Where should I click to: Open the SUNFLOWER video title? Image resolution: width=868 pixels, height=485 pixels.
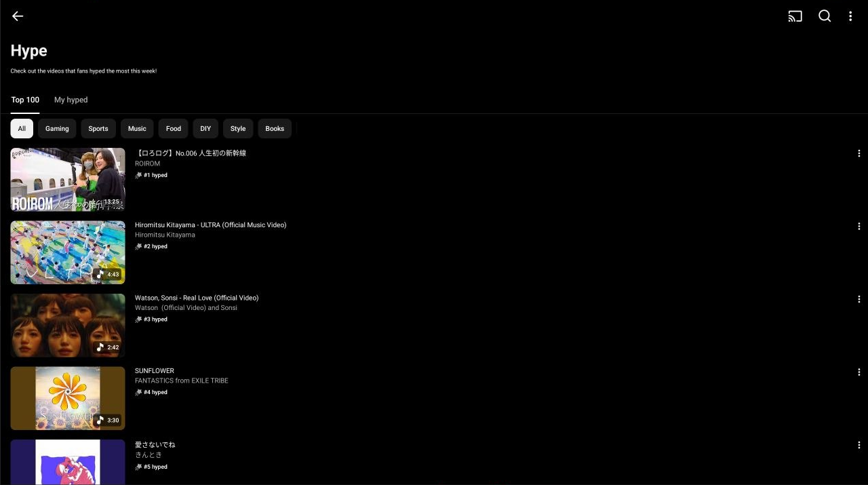[155, 371]
